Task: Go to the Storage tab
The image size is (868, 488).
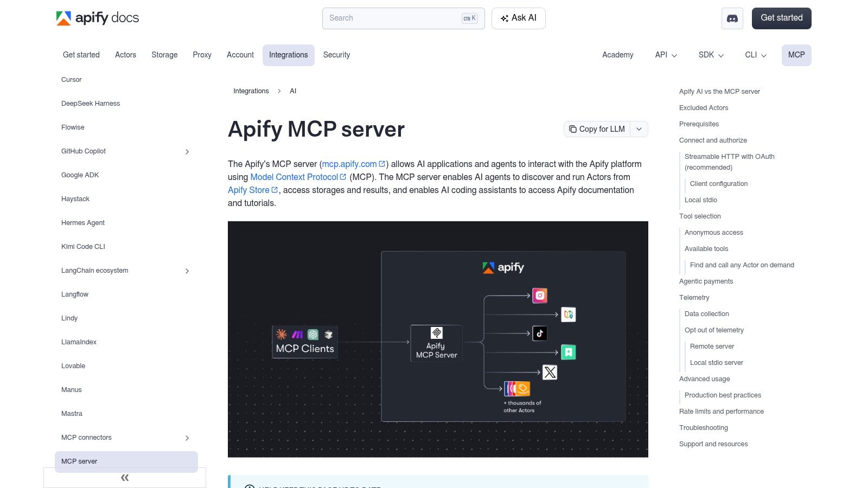Action: coord(164,55)
